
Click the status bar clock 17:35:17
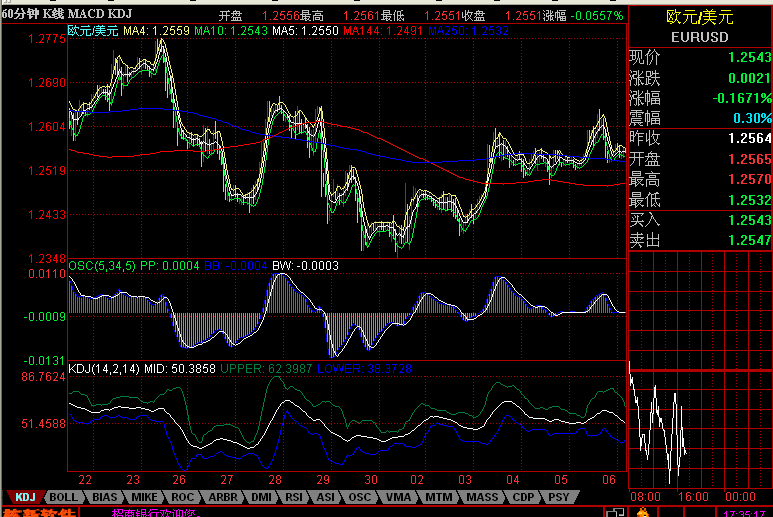pos(745,514)
